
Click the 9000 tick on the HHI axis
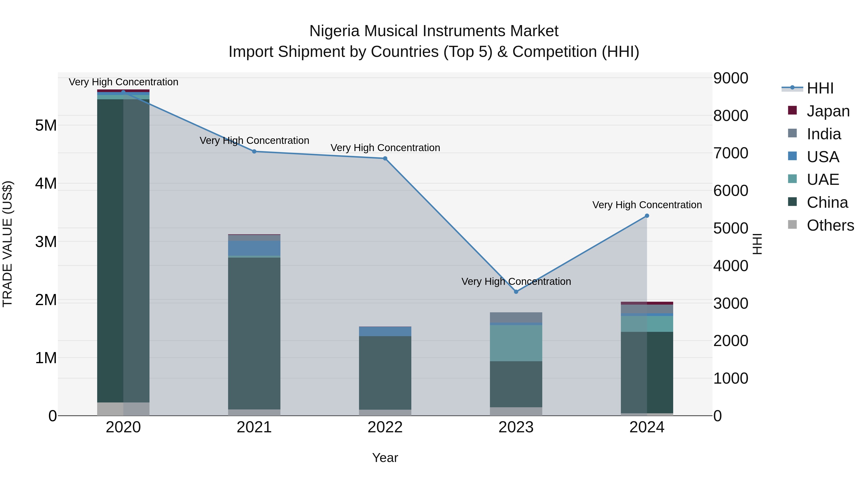(731, 78)
